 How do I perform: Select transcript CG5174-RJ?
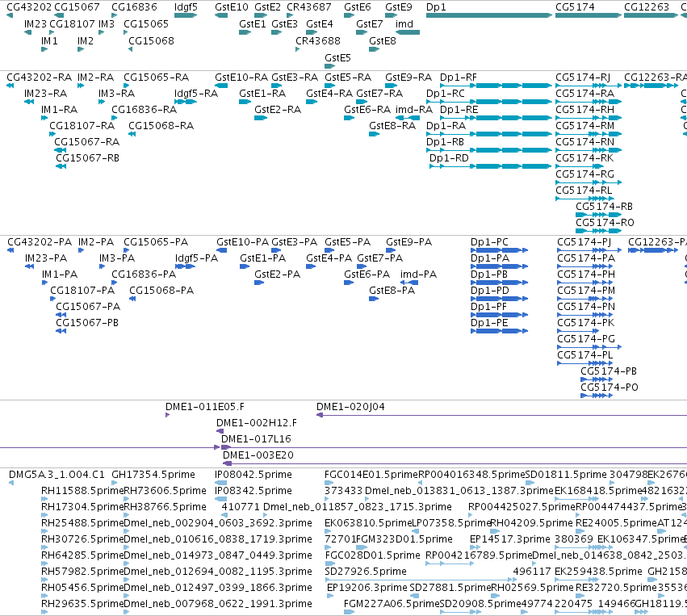click(x=589, y=86)
